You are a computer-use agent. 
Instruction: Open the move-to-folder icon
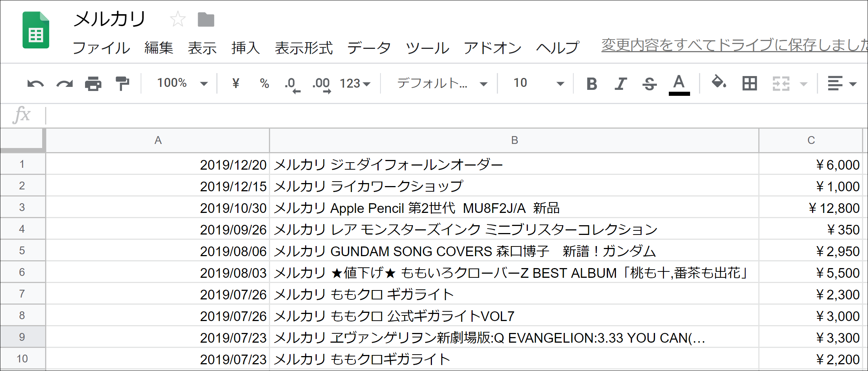206,20
